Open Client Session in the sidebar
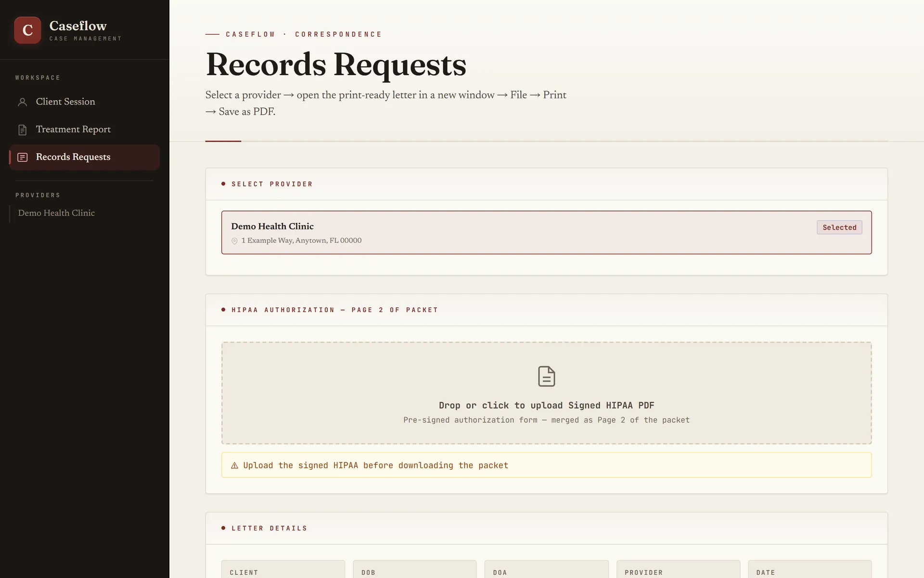 pyautogui.click(x=84, y=102)
